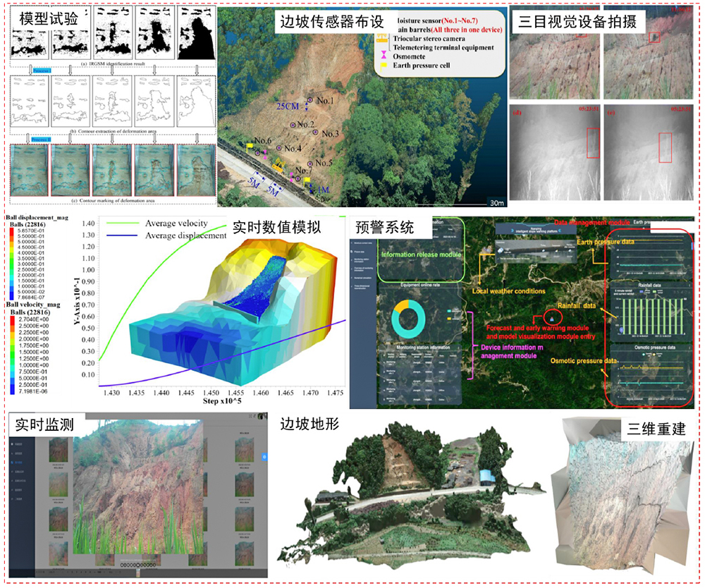705x588 pixels.
Task: Click the 'Telemetering terminal equipment' legend text
Action: click(443, 48)
